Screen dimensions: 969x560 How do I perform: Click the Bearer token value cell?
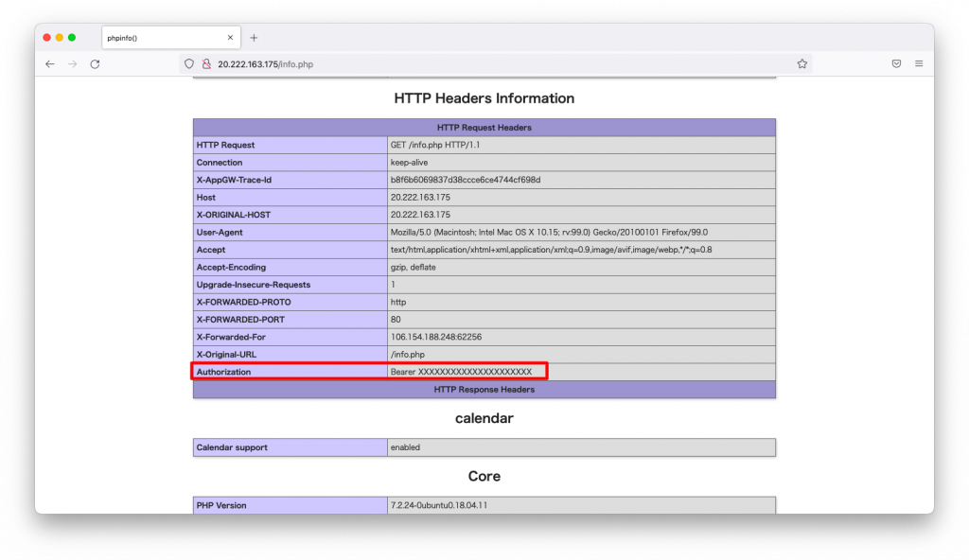[462, 372]
